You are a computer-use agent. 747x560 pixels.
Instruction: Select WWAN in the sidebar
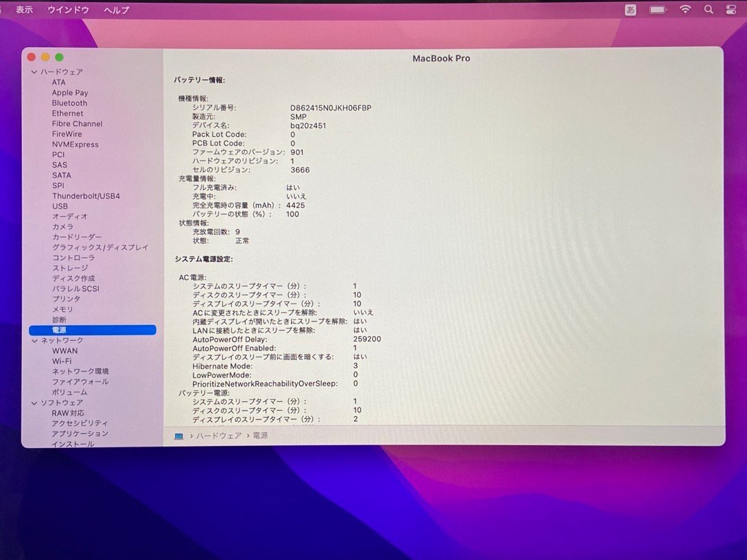pyautogui.click(x=65, y=351)
